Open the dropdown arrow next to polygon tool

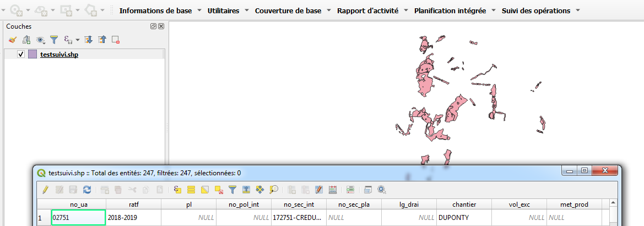point(102,10)
